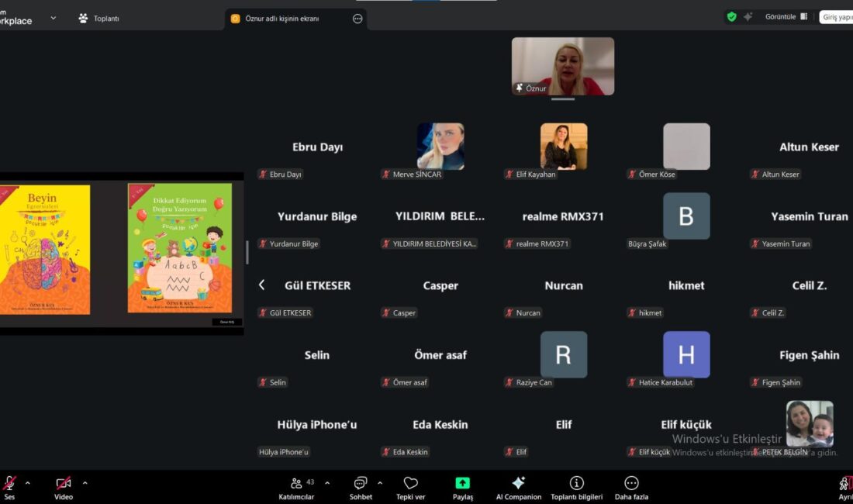This screenshot has height=504, width=853.
Task: Expand the audio options arrow beside Ses
Action: 28,483
